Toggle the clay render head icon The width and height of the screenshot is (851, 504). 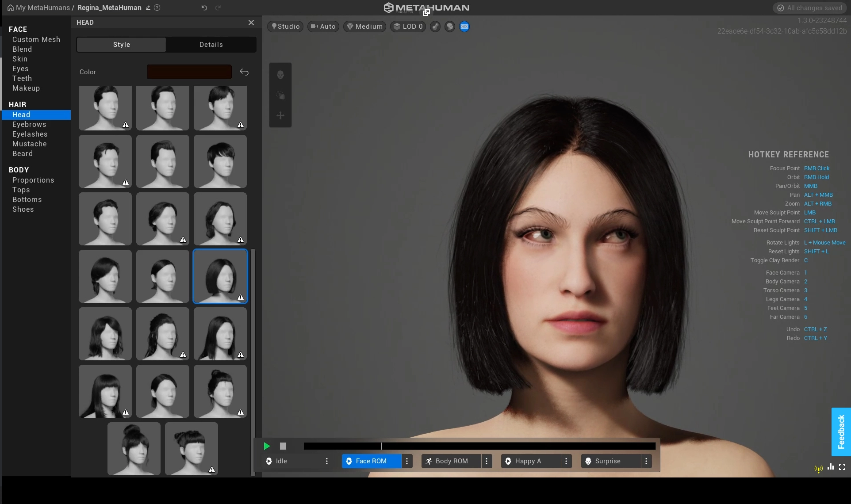450,27
